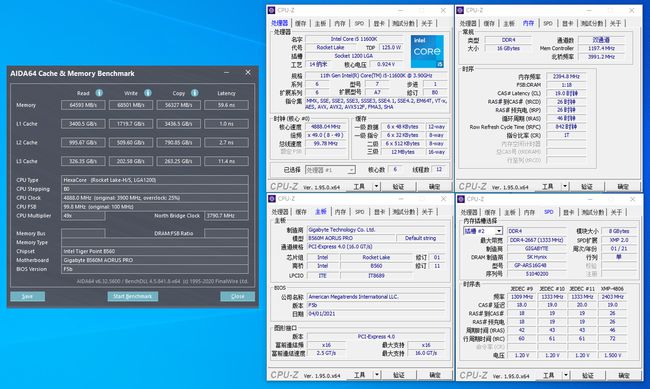Click the DRAM manufacturer SK Hynix field
The width and height of the screenshot is (650, 389).
tap(536, 257)
